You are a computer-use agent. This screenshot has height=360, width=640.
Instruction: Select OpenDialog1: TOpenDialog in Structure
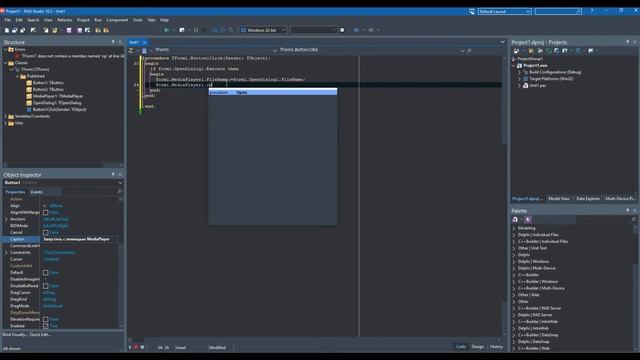[57, 103]
